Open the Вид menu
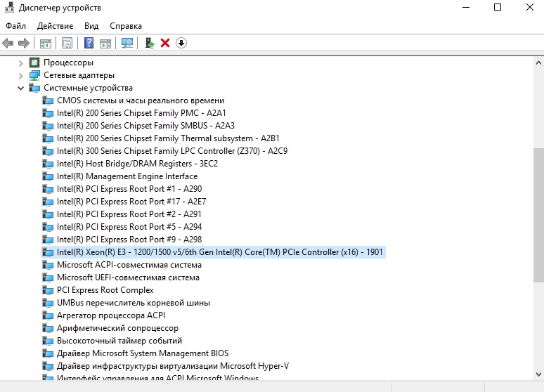The image size is (544, 392). 91,25
